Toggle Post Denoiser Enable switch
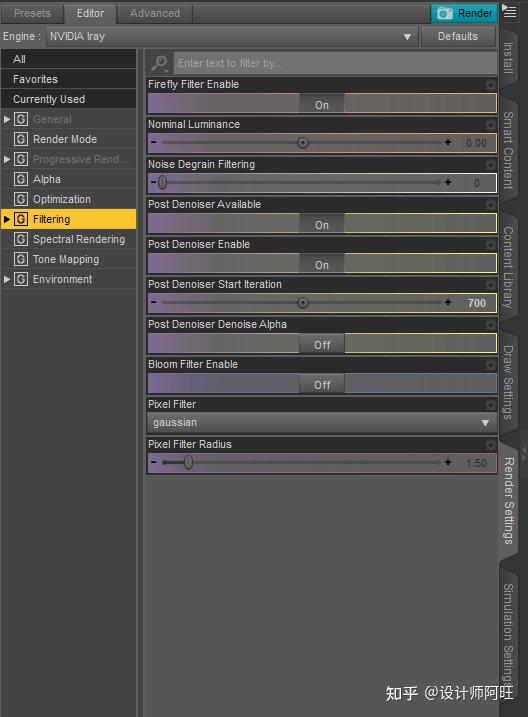528x717 pixels. coord(322,264)
